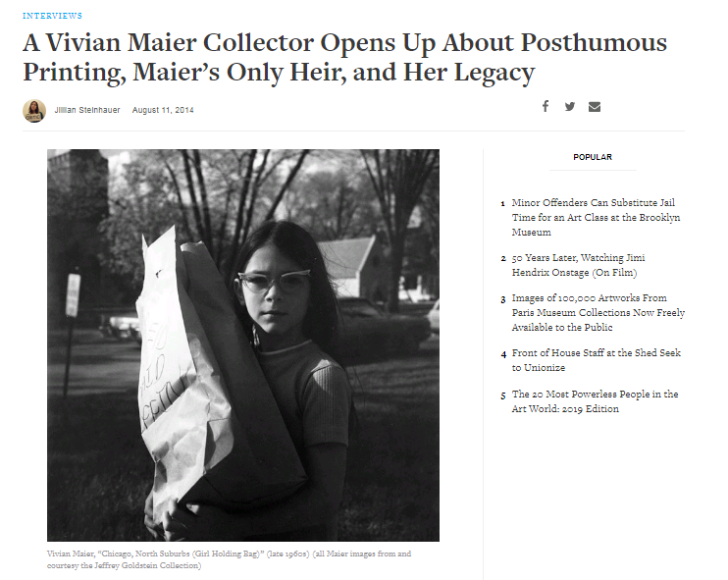Click the Jillian Steinhauer author name

pos(87,110)
